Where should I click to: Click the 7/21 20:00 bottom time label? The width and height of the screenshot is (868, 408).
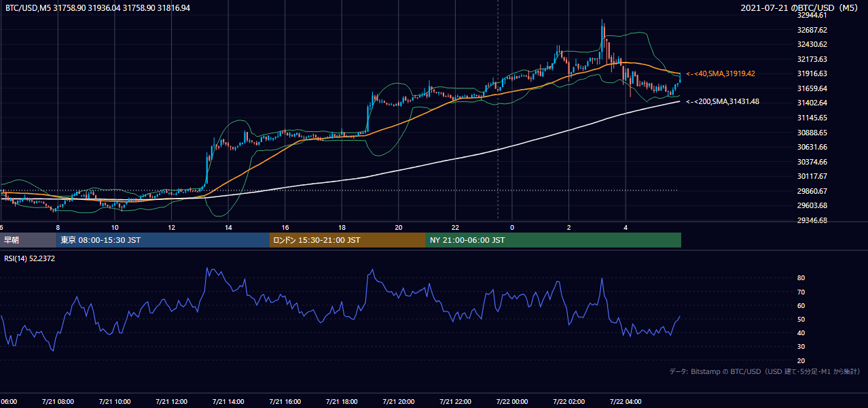click(x=399, y=402)
